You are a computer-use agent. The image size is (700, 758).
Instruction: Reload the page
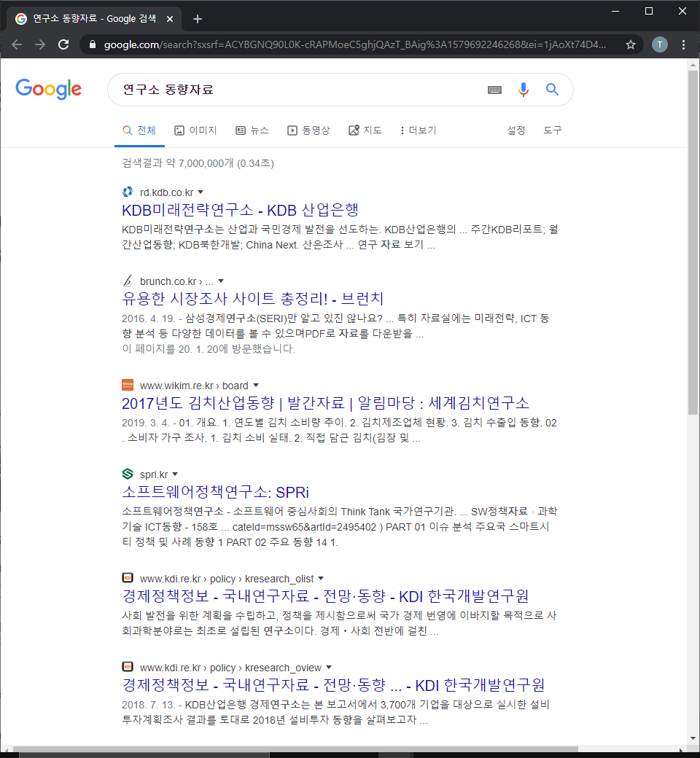63,44
